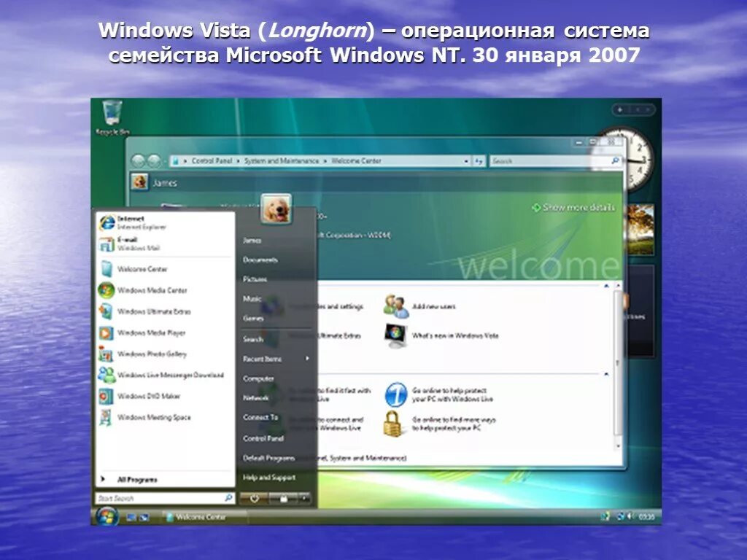The width and height of the screenshot is (747, 560).
Task: Click the lock button in Start menu
Action: 284,499
